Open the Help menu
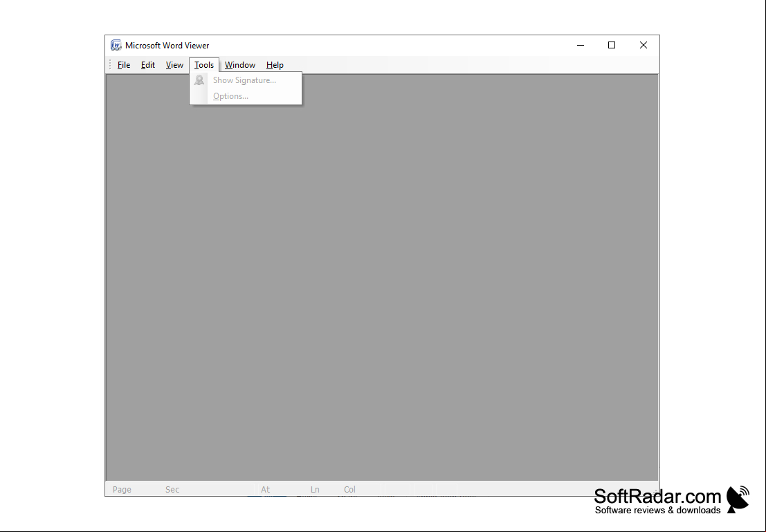This screenshot has height=532, width=766. [275, 65]
